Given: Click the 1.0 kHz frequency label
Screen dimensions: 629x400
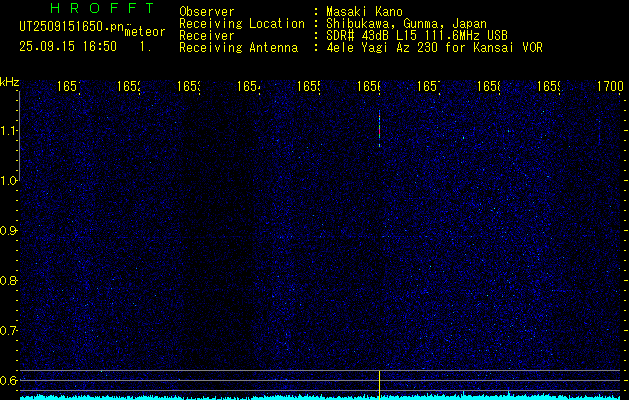Looking at the screenshot, I should point(9,181).
